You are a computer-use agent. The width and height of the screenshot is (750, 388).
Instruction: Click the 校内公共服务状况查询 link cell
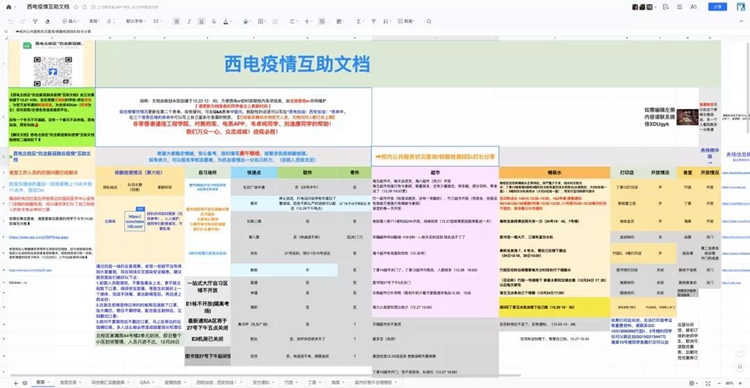(x=435, y=156)
